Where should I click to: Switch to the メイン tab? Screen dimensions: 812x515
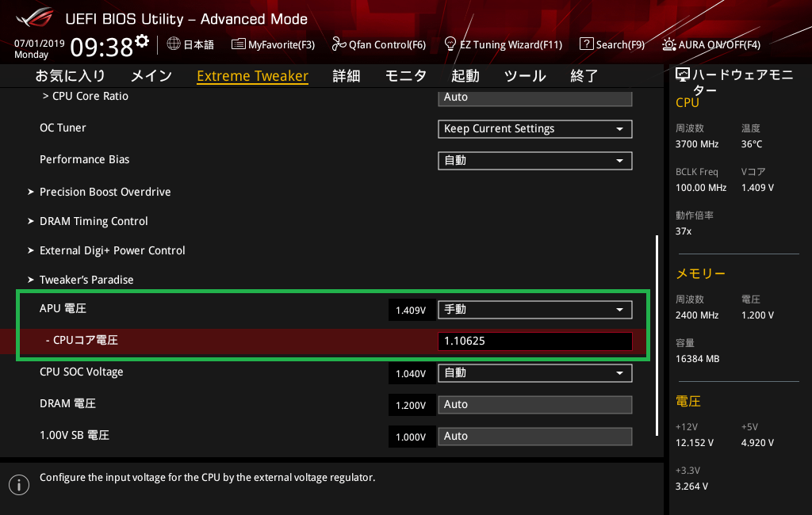pyautogui.click(x=151, y=76)
